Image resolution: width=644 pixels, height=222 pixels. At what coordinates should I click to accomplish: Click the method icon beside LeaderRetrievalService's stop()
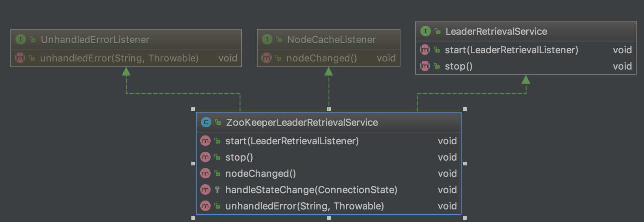[425, 66]
